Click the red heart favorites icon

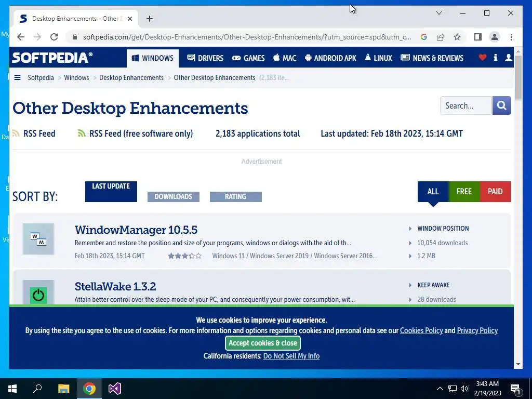tap(482, 58)
